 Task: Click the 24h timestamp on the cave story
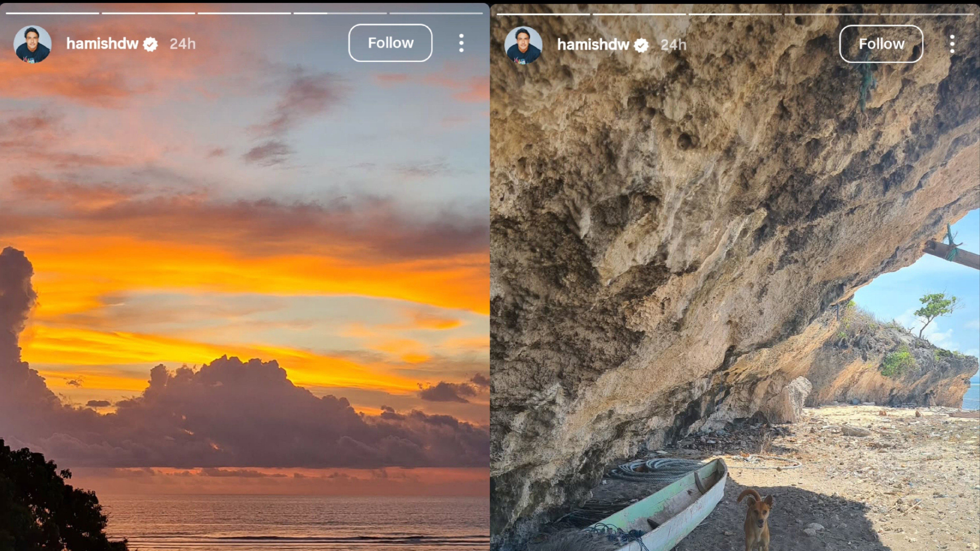673,45
